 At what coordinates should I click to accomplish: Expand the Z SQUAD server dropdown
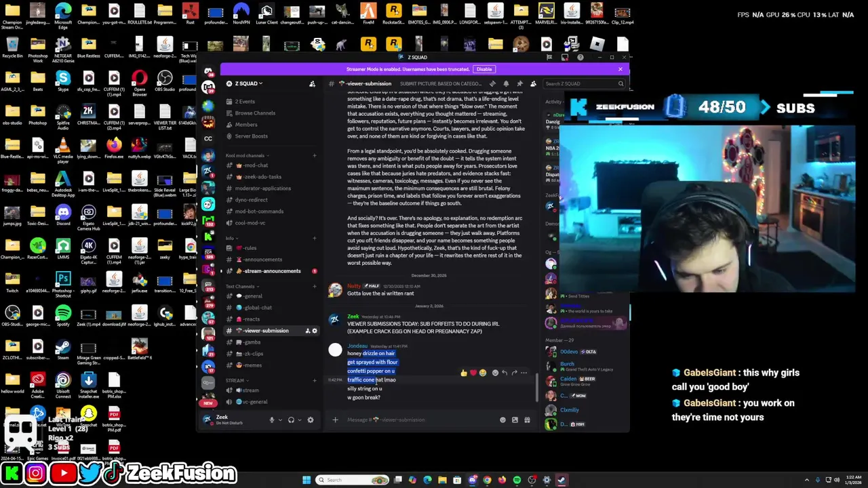248,83
